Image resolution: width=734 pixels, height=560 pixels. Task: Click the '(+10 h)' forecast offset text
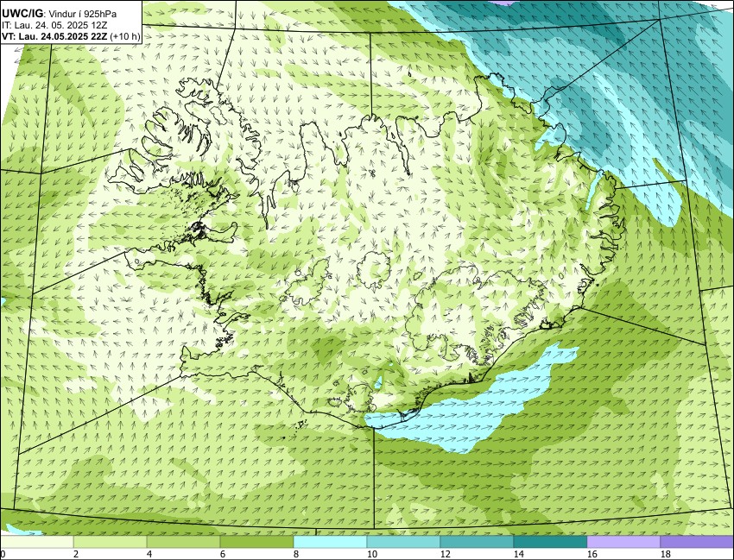point(124,36)
